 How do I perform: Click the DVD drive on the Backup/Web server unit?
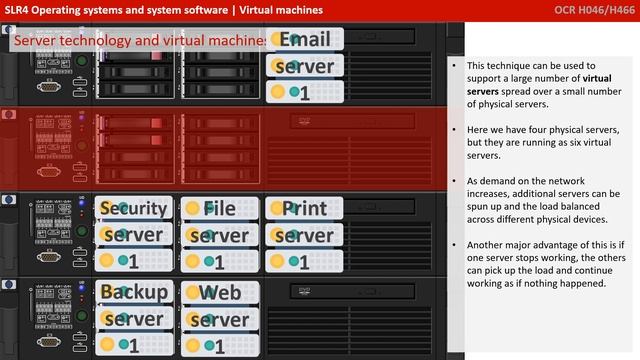(x=352, y=291)
